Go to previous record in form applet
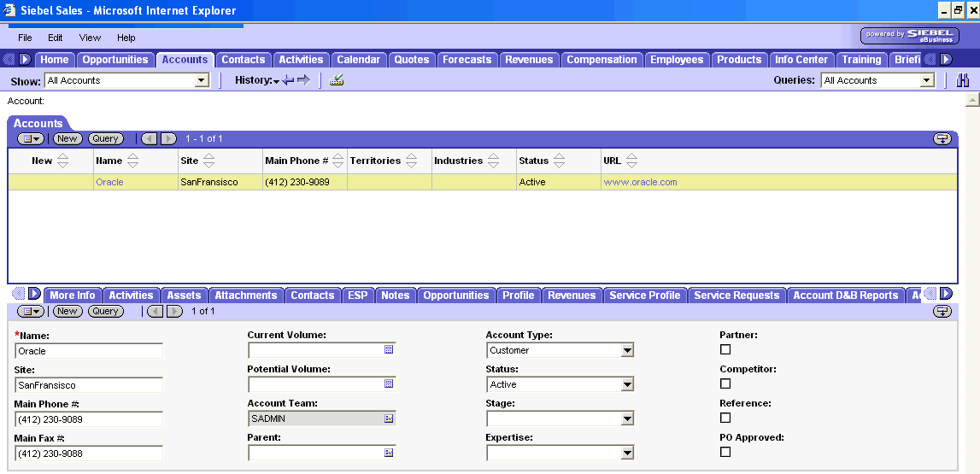The image size is (980, 474). point(155,311)
